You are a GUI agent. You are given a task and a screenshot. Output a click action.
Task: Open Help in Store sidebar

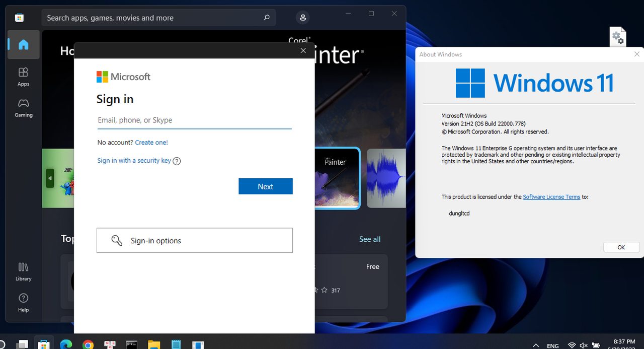23,303
